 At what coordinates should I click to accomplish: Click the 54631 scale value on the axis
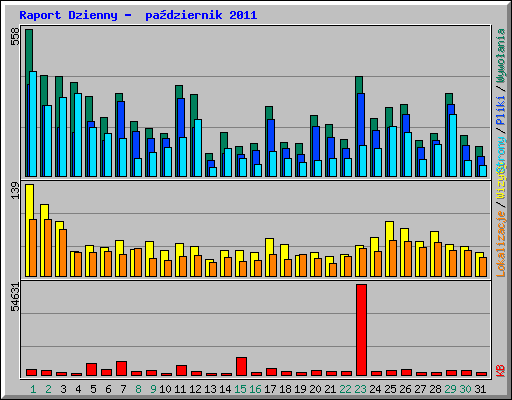point(15,297)
